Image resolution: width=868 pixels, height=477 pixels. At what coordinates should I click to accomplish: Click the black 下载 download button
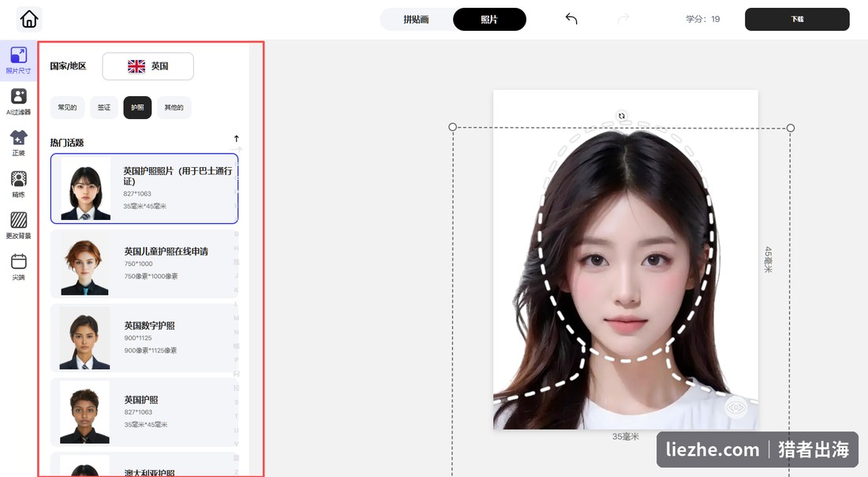(x=797, y=20)
